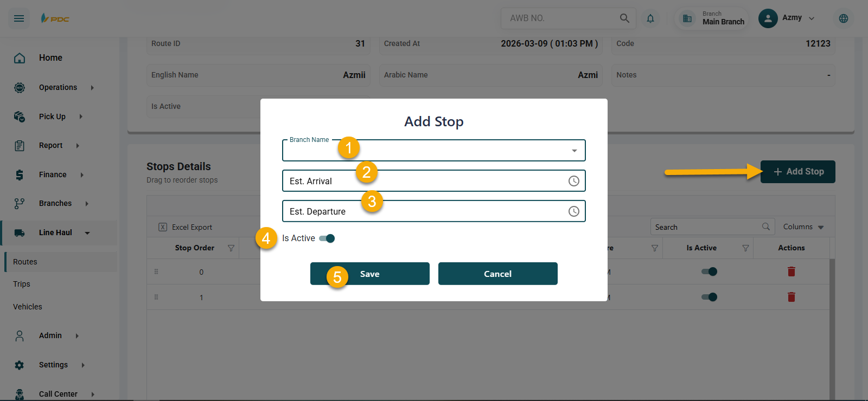Screen dimensions: 868x401
Task: Open Trips under Line Haul
Action: tap(22, 284)
